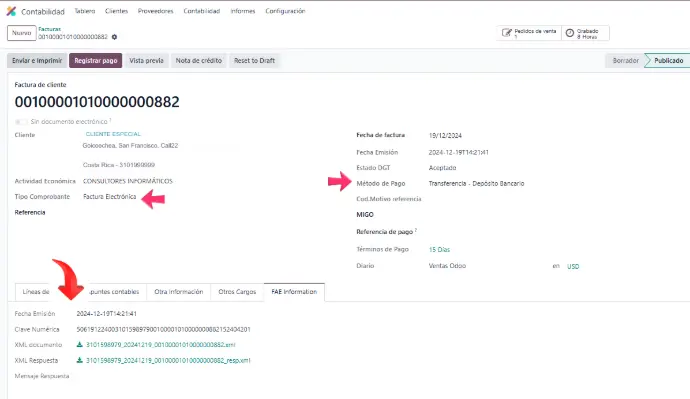Open the Clientes menu
The image size is (690, 399).
116,11
